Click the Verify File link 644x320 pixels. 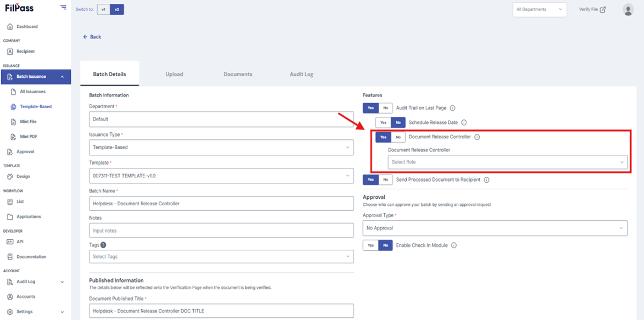[592, 9]
